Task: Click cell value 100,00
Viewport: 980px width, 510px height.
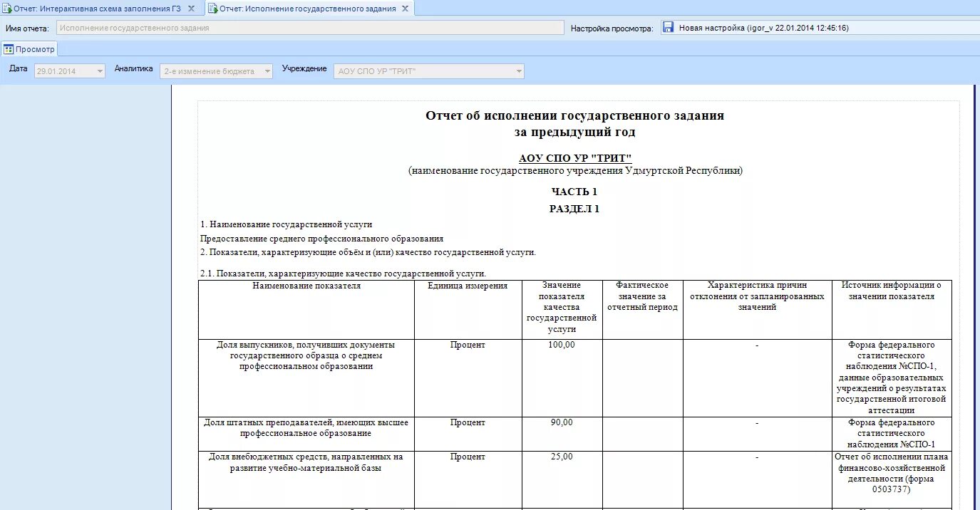Action: click(x=562, y=345)
